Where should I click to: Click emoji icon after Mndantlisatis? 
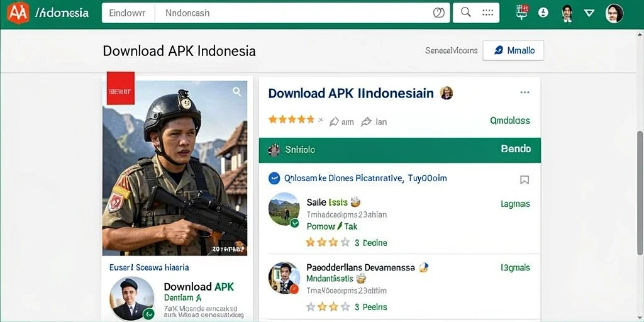point(361,279)
